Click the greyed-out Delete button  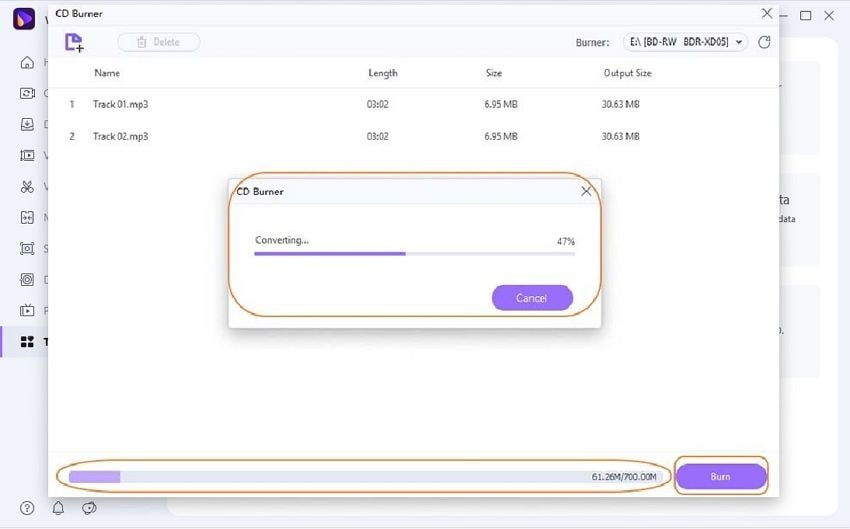158,42
